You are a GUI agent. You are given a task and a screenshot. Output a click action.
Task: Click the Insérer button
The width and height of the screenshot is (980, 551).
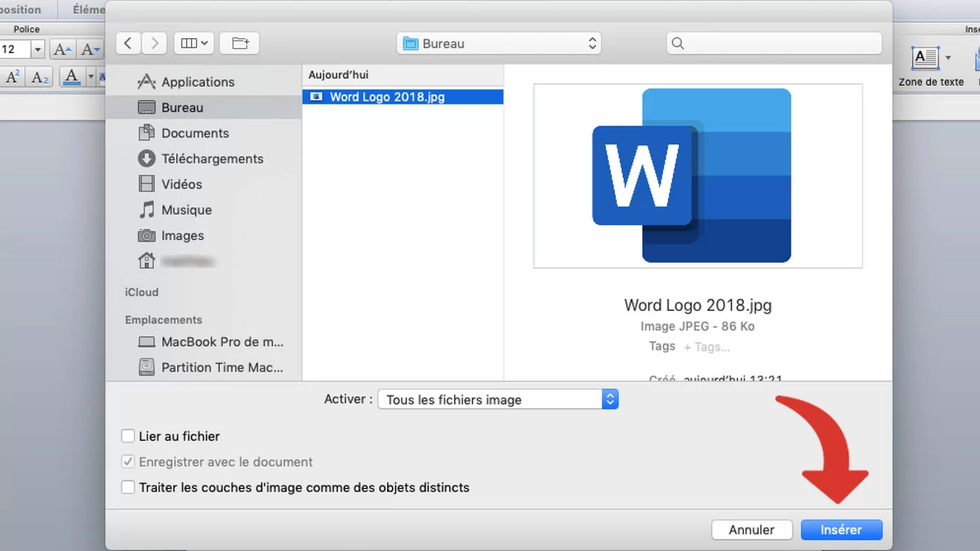841,530
